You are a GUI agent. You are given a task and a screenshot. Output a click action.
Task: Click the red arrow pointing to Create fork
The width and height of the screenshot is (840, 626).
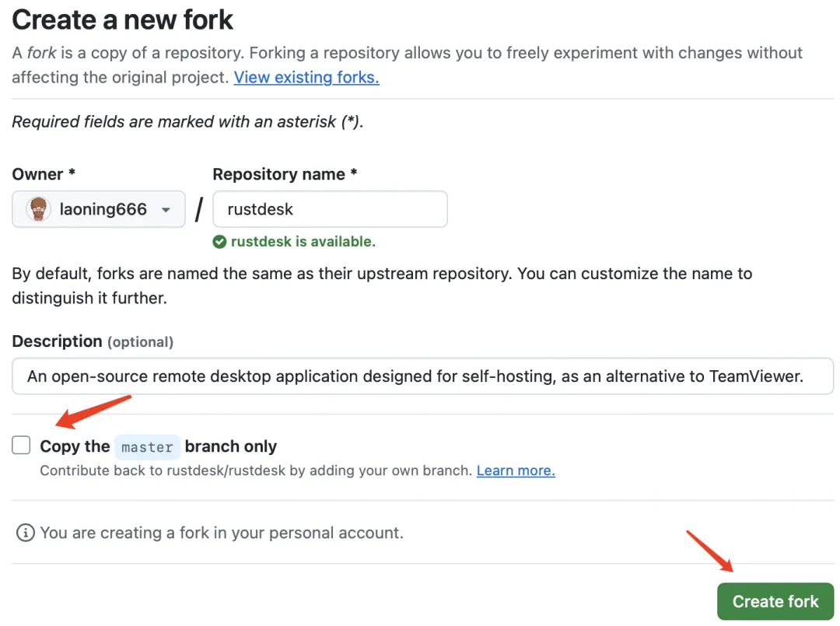point(709,551)
